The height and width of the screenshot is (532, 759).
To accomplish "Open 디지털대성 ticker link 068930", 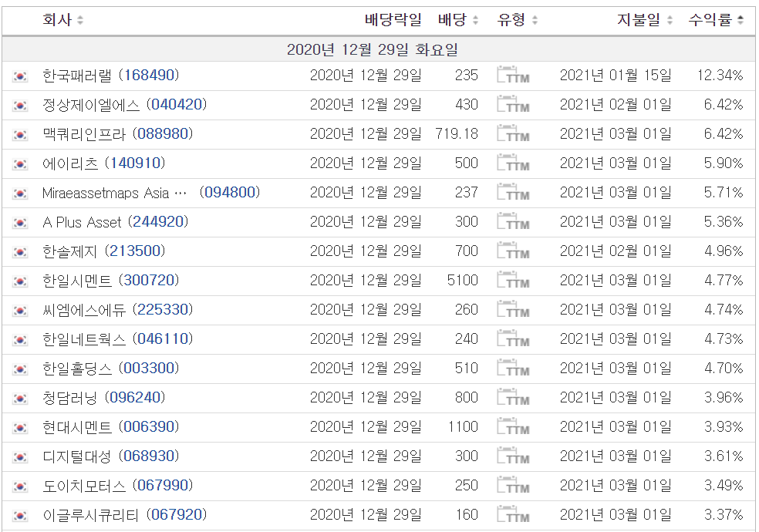I will tap(149, 456).
